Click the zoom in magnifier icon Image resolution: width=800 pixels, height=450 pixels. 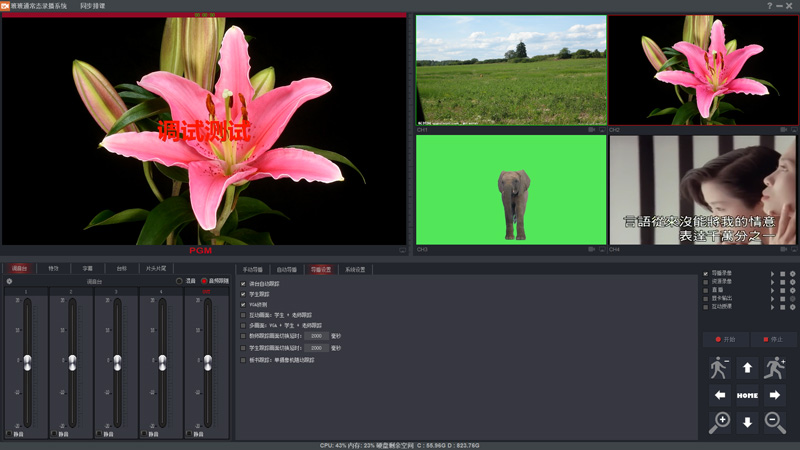pos(719,422)
